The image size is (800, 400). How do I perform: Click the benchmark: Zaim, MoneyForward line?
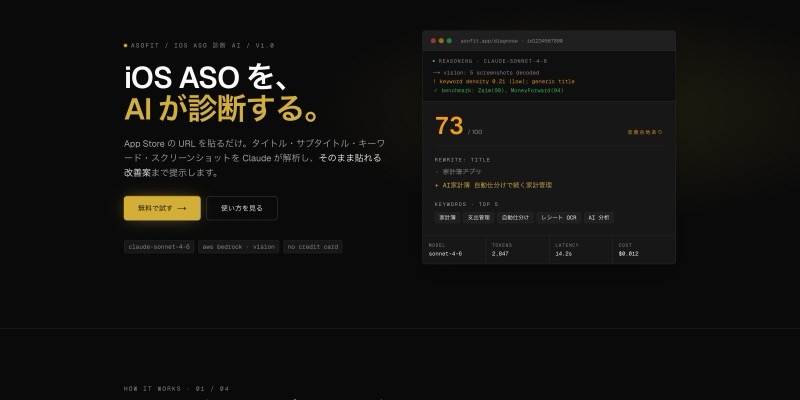point(498,90)
